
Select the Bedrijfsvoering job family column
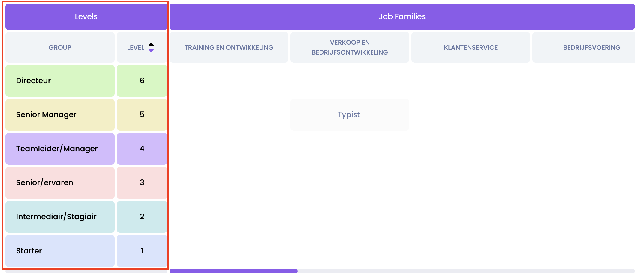(x=591, y=47)
